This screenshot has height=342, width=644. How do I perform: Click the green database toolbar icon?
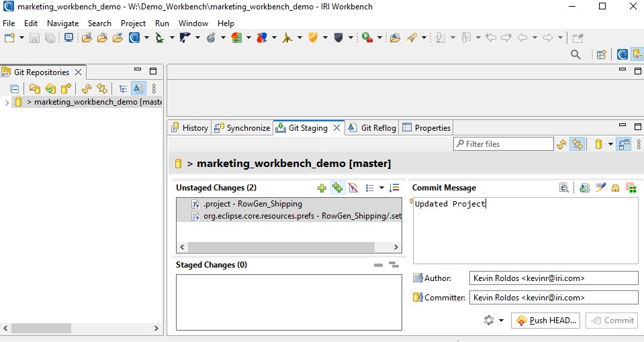point(236,38)
